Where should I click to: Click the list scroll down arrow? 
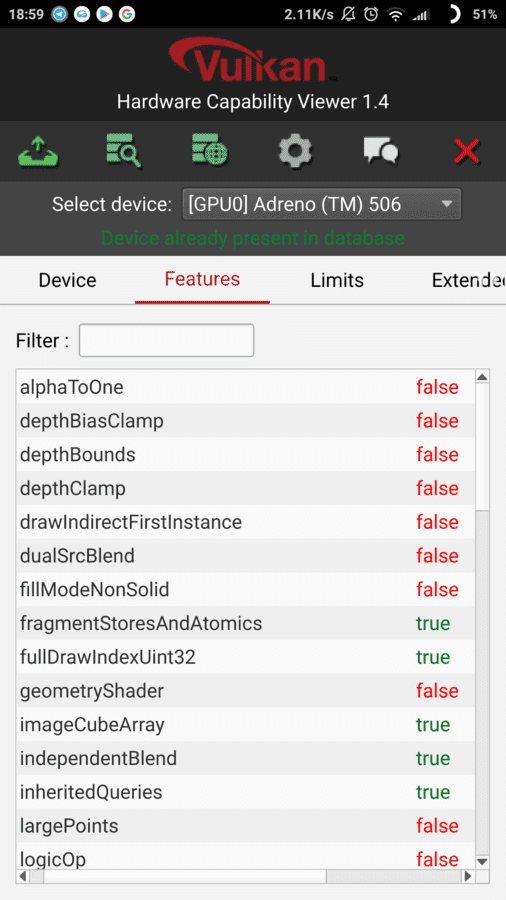482,862
